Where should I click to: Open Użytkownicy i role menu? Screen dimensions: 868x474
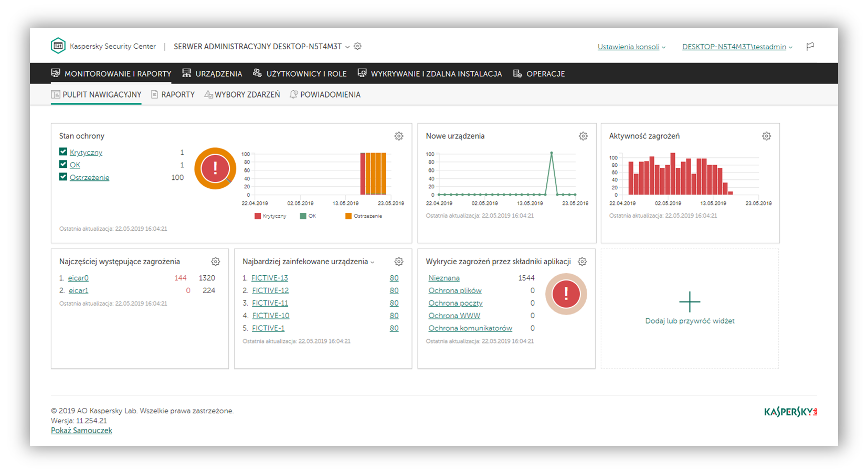click(300, 73)
